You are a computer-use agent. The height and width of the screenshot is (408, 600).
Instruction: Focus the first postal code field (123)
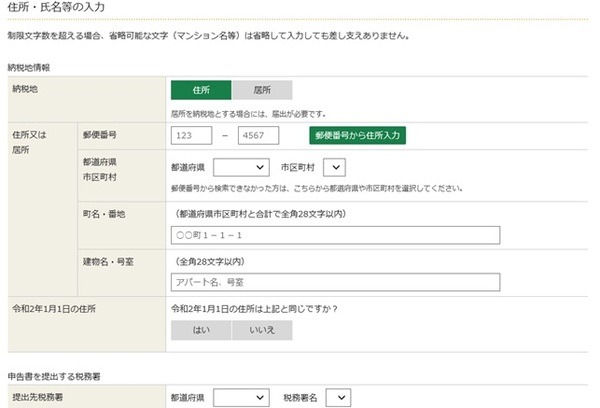191,135
